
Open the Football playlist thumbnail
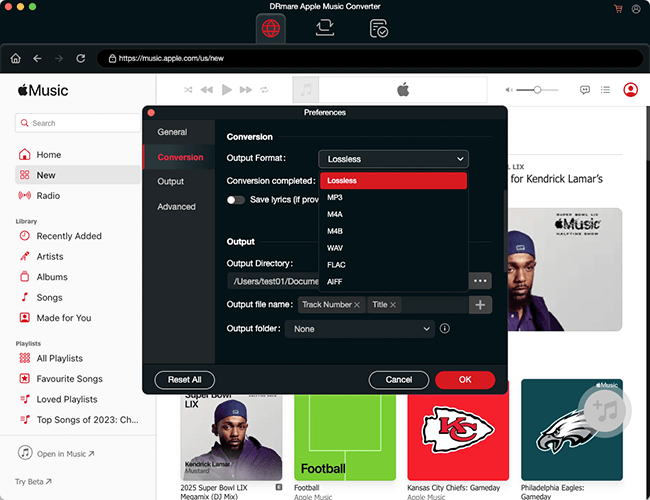point(345,435)
